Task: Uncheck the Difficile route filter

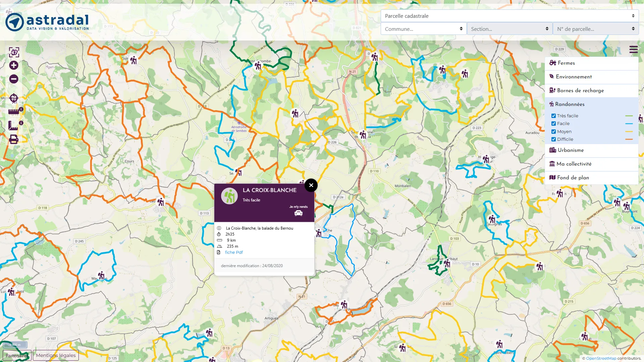Action: point(553,139)
